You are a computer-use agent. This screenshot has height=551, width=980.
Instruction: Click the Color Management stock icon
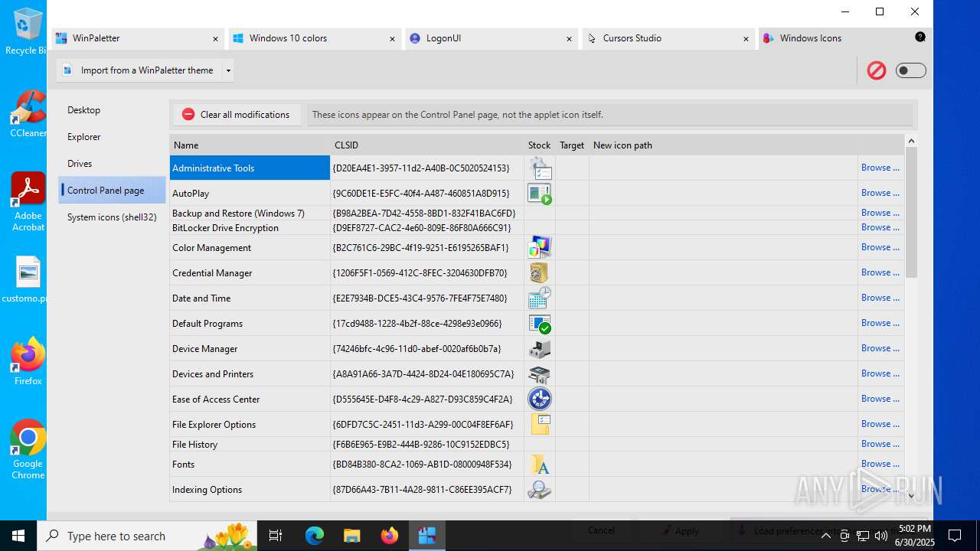click(540, 247)
